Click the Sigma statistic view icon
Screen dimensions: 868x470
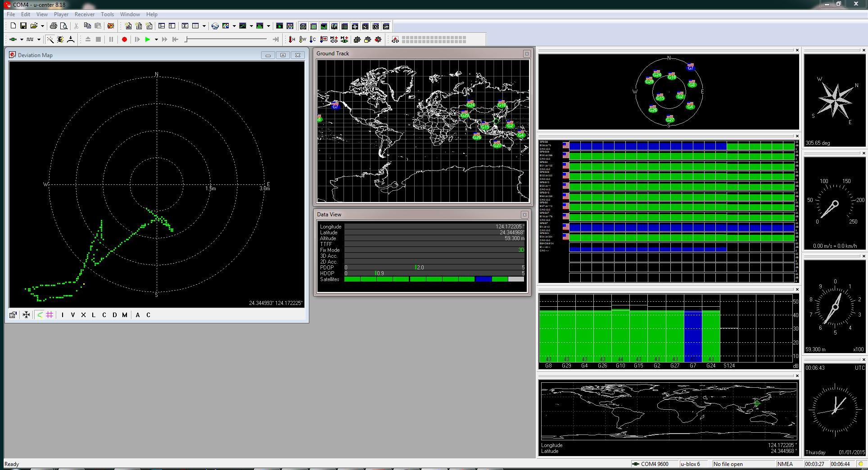185,26
